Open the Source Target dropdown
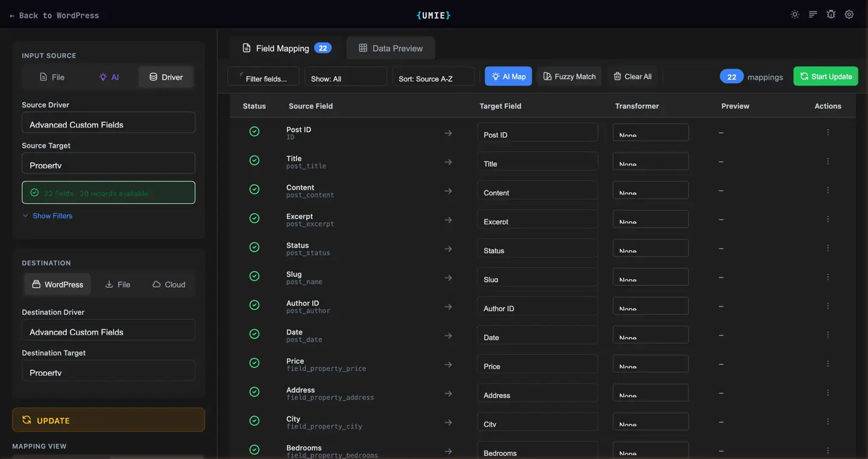 coord(108,163)
